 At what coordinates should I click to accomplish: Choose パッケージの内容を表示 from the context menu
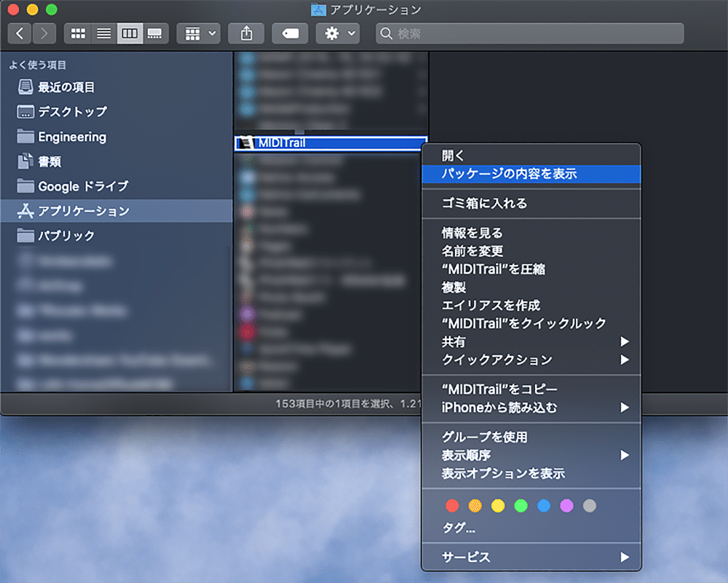[x=531, y=174]
